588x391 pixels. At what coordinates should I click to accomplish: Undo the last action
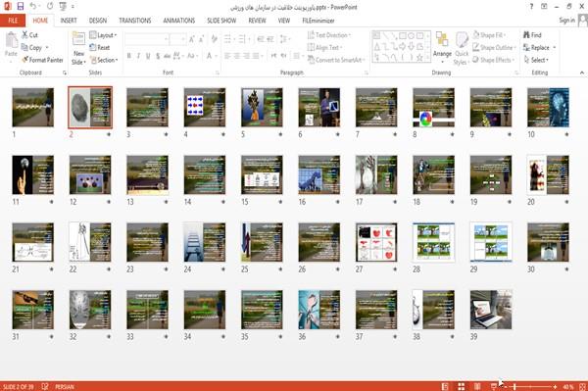point(33,7)
